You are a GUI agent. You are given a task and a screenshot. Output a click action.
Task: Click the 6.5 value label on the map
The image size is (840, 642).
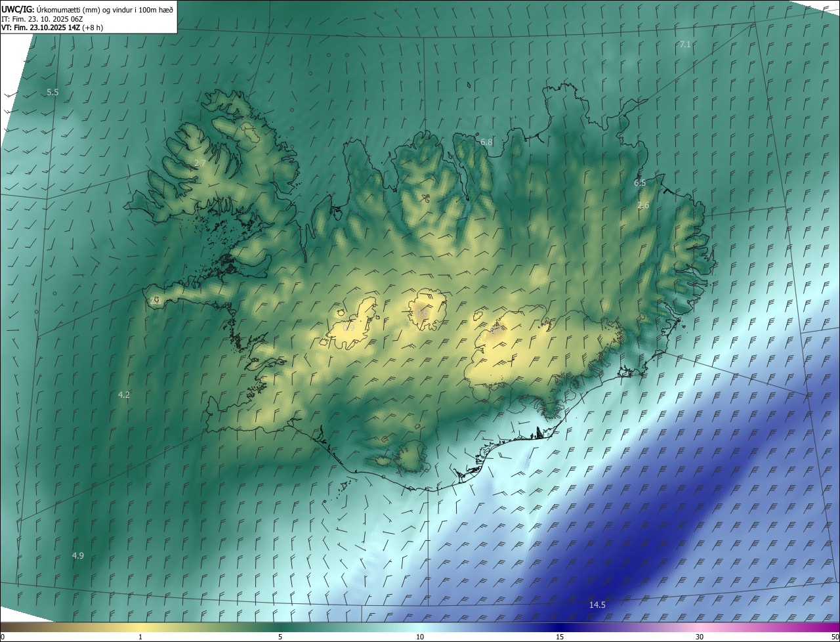pos(640,183)
